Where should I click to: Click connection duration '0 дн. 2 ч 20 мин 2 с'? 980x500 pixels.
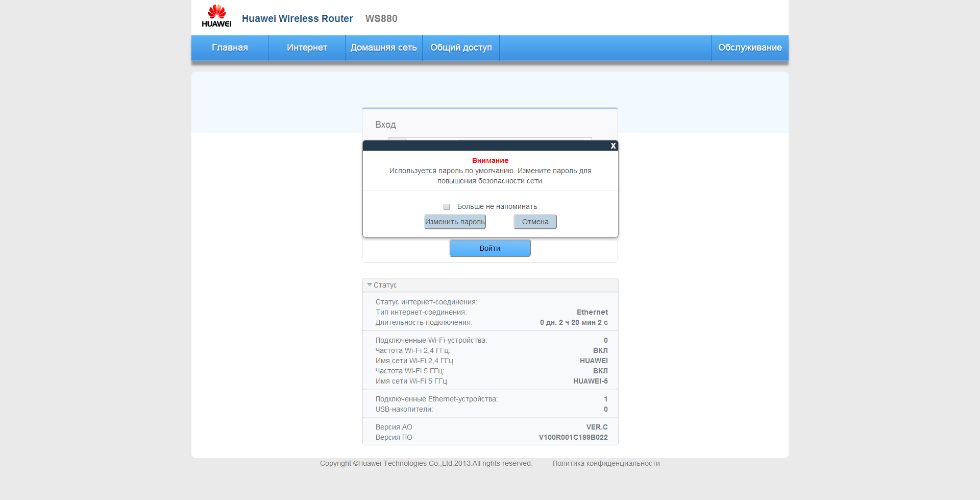coord(574,322)
